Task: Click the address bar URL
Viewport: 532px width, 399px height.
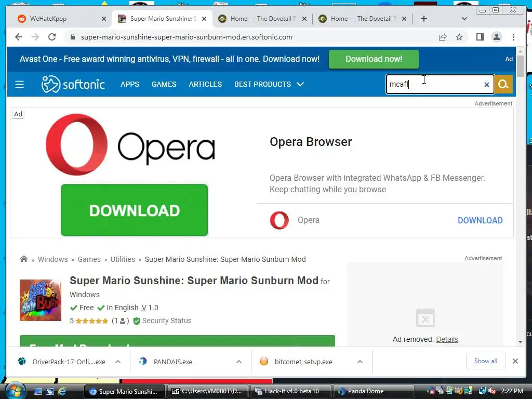Action: tap(187, 37)
